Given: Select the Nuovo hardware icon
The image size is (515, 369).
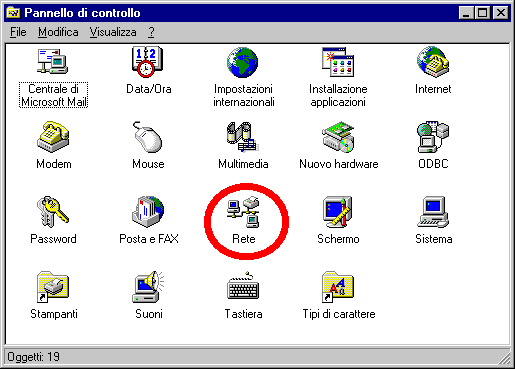Looking at the screenshot, I should (338, 137).
